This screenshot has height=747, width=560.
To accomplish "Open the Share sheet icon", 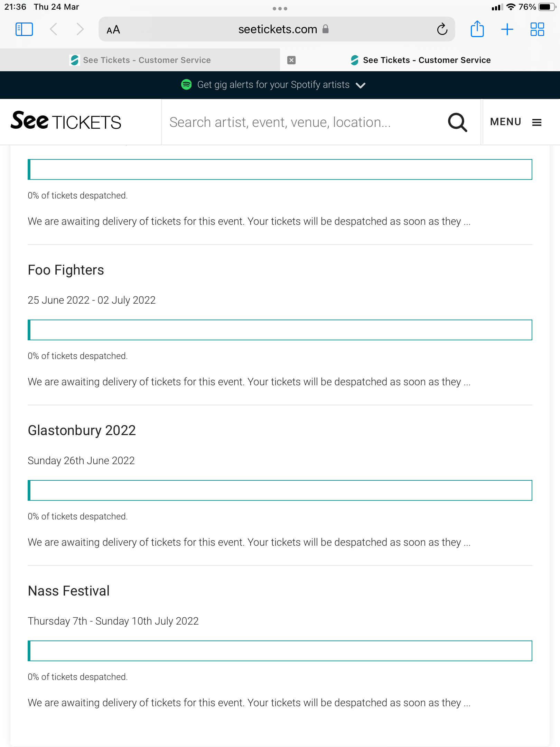I will point(477,29).
